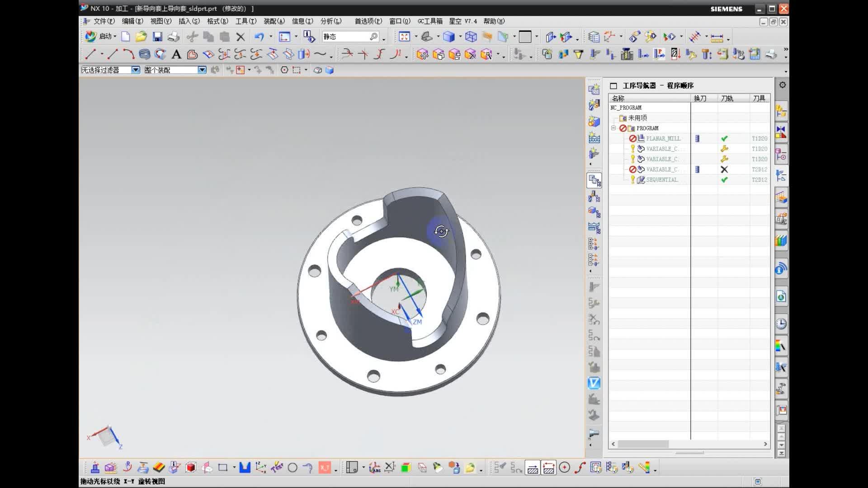Click the gray background color swatch

pyautogui.click(x=525, y=37)
